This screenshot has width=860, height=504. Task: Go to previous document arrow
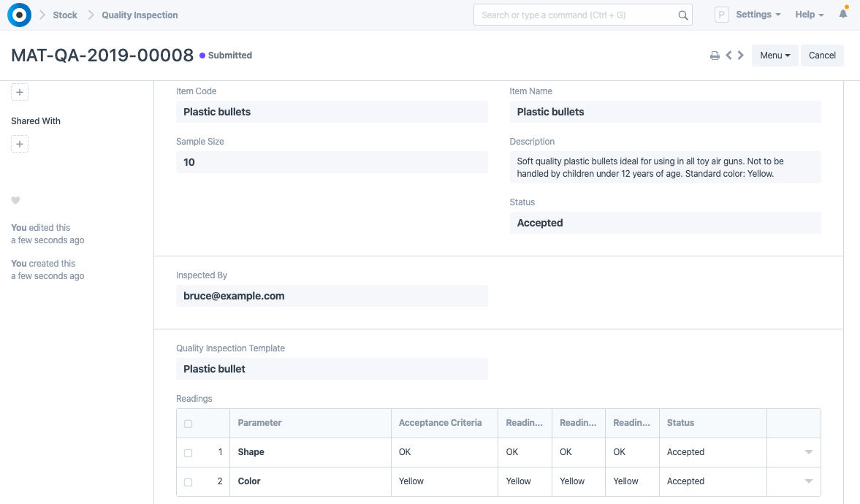coord(728,56)
